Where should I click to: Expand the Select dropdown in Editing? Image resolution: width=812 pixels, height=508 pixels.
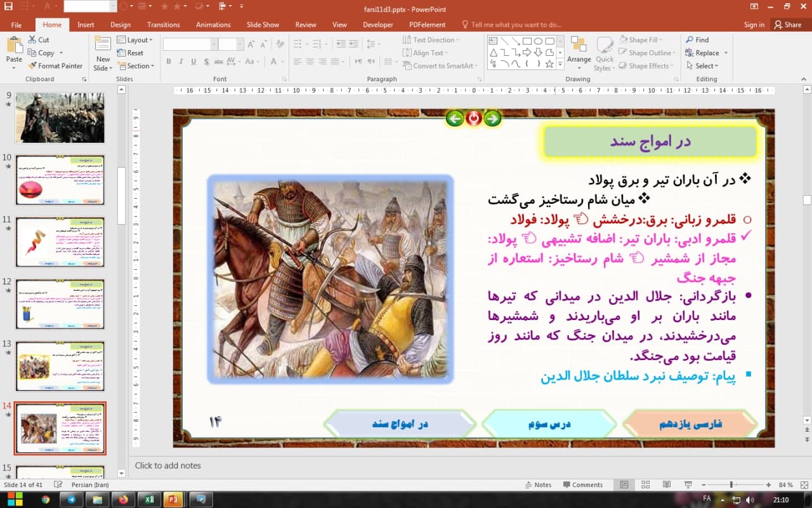[706, 66]
